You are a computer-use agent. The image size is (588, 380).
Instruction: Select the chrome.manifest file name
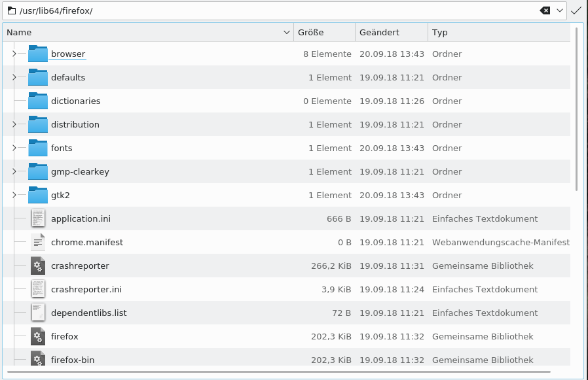tap(87, 242)
